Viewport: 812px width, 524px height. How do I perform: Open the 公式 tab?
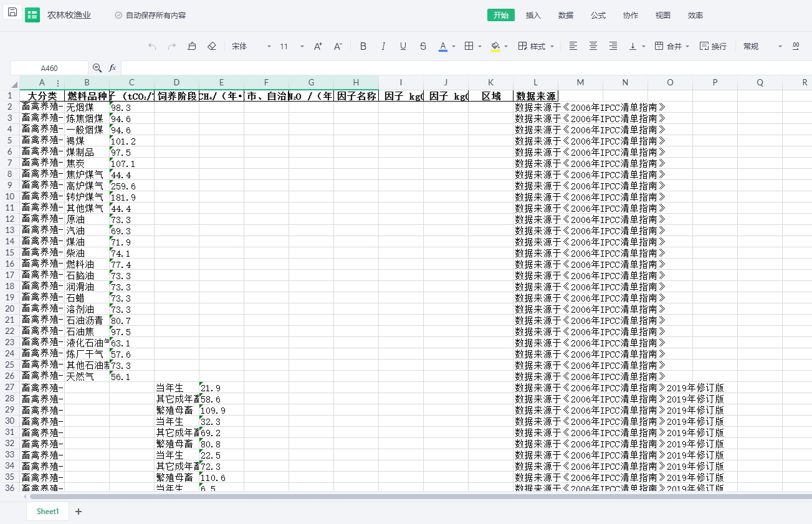click(x=598, y=16)
